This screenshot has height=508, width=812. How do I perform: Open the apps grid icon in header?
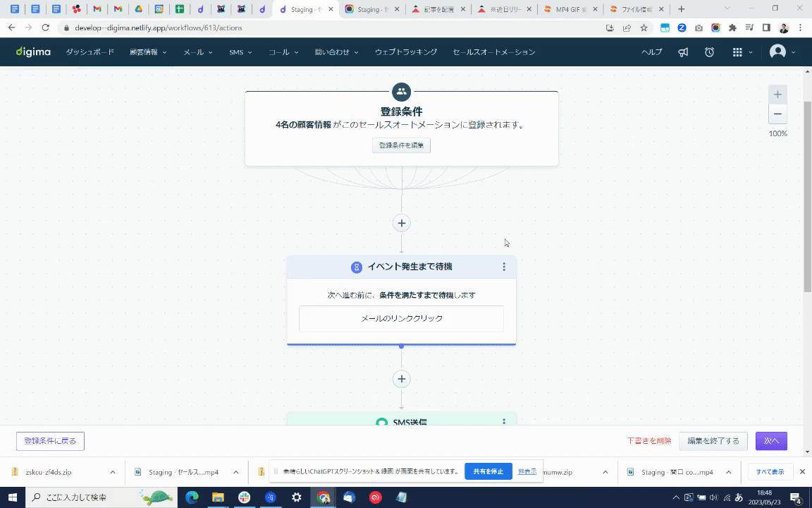click(737, 52)
